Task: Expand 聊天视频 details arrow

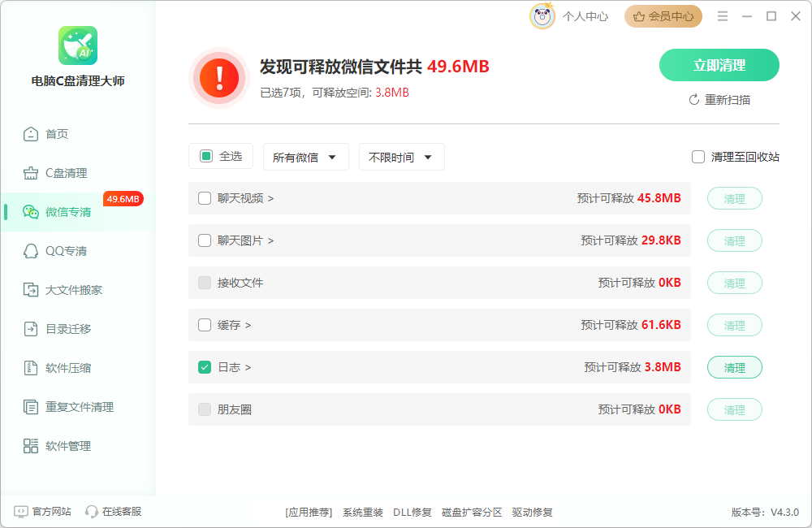Action: (x=271, y=198)
